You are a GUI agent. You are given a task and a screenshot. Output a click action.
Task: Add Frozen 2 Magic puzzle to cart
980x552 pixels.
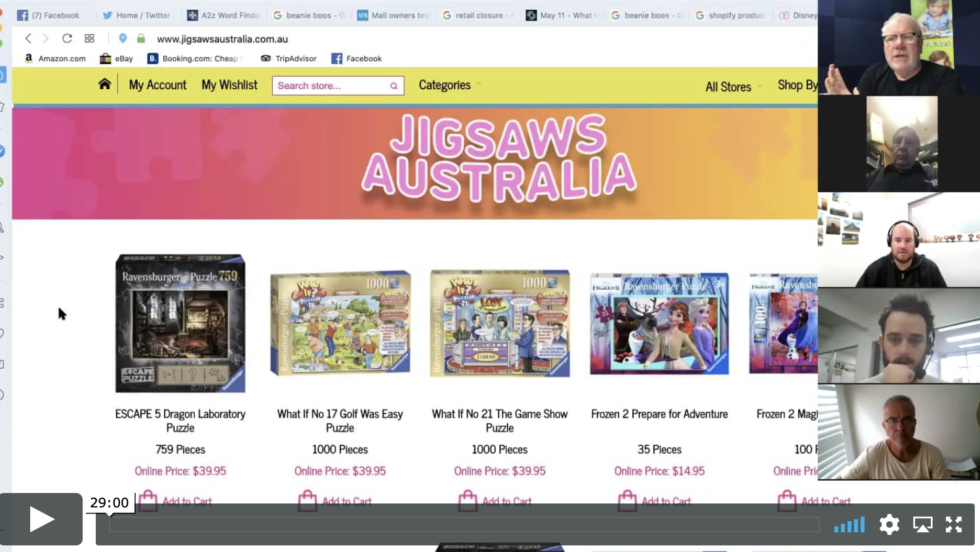pos(814,501)
